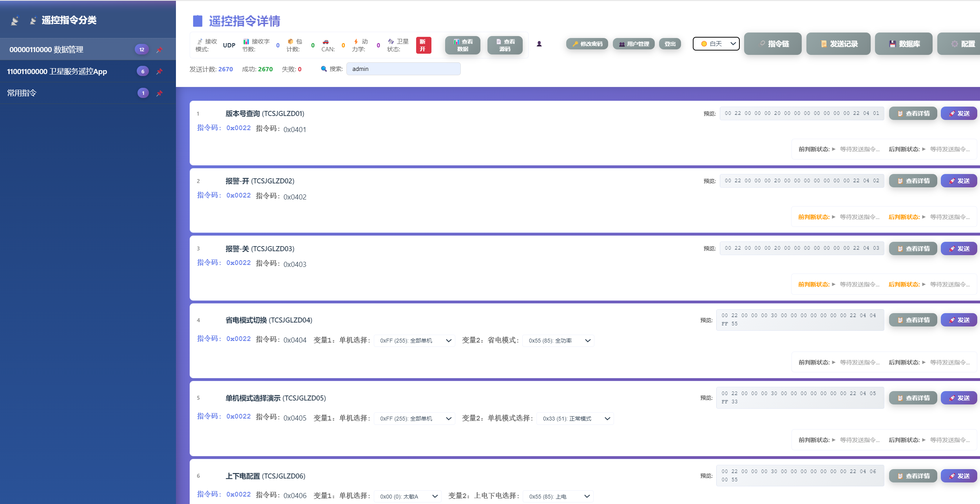Click the admin search input field
Viewport: 980px width, 504px height.
coord(404,69)
